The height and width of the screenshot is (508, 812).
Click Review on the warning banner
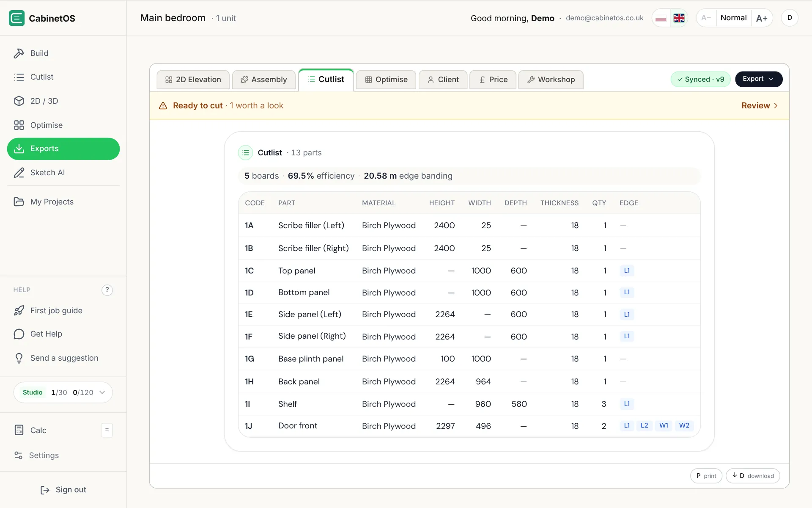pos(760,106)
